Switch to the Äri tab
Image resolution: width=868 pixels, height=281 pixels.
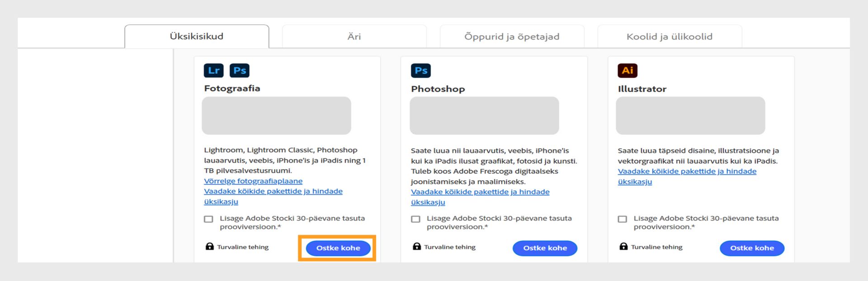354,37
